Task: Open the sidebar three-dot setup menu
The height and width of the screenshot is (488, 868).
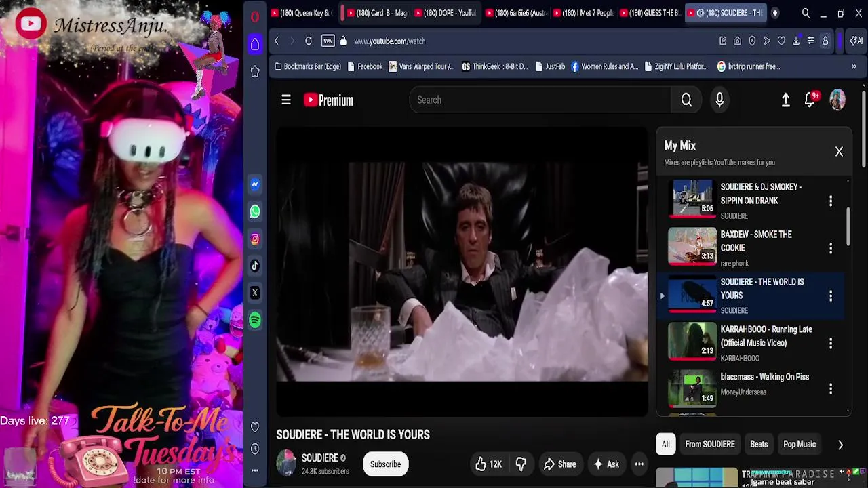Action: [255, 470]
